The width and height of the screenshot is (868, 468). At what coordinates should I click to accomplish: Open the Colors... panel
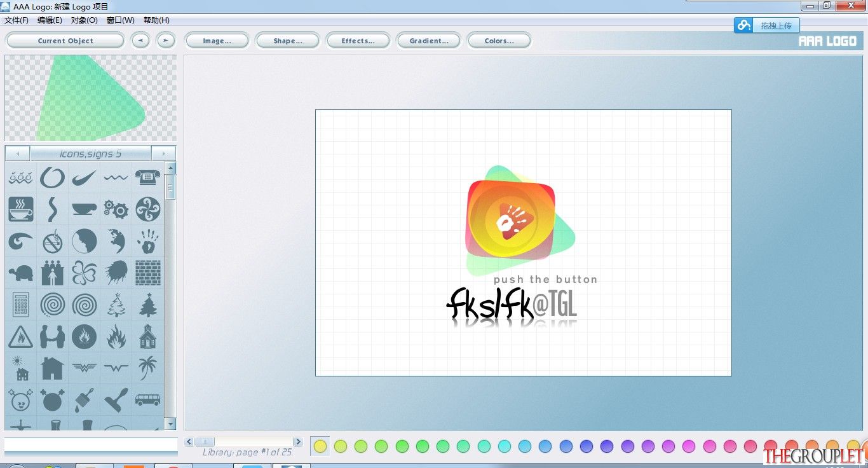(499, 41)
